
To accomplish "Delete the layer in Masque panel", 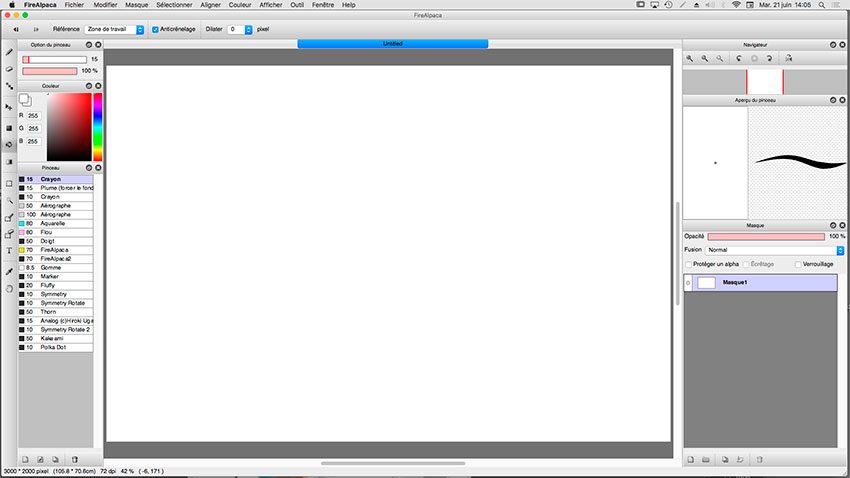I will point(759,460).
